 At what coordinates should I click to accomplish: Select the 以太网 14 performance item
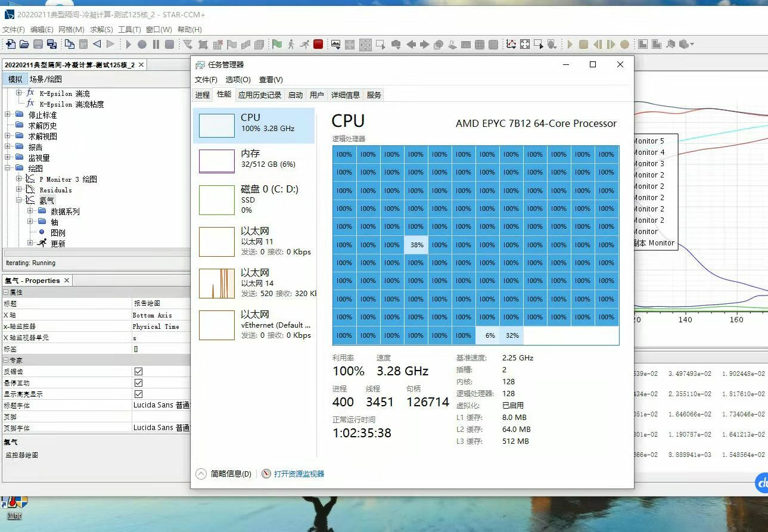pos(254,283)
